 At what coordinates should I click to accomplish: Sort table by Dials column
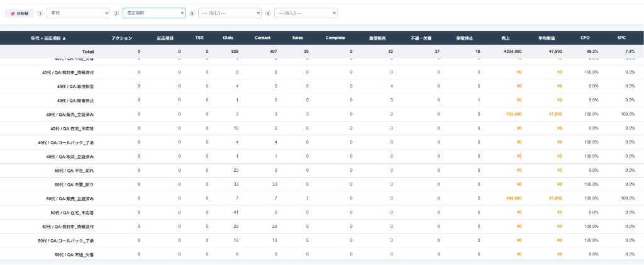(228, 38)
